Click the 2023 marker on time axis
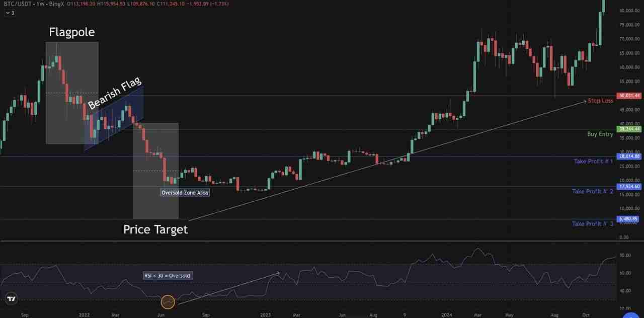The height and width of the screenshot is (318, 644). (266, 315)
